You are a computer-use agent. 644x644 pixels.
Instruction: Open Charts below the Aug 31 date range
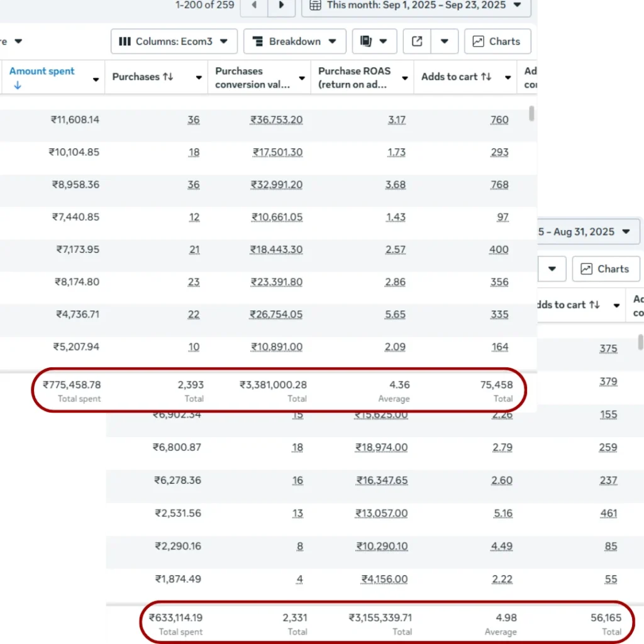pos(605,269)
